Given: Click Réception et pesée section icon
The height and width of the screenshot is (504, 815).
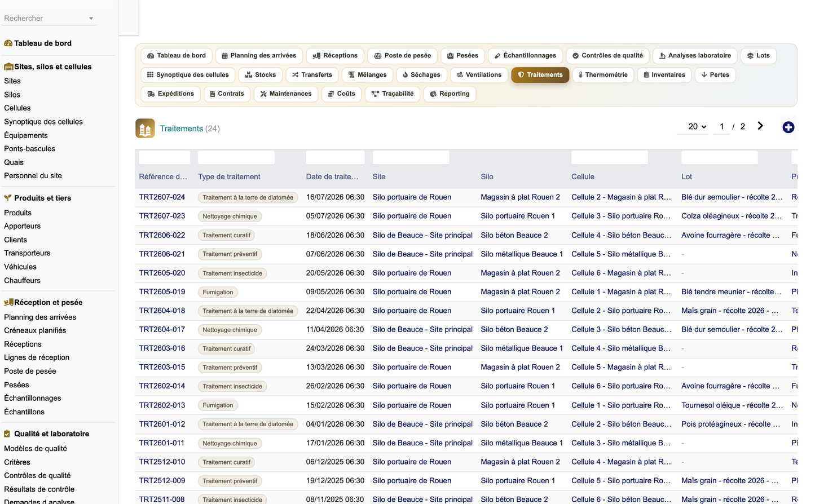Looking at the screenshot, I should pyautogui.click(x=8, y=302).
